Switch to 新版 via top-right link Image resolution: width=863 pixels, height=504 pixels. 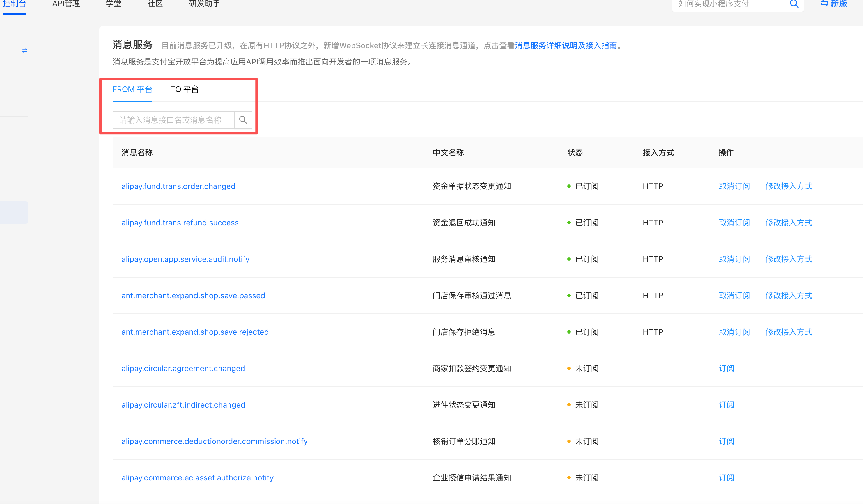pyautogui.click(x=834, y=4)
